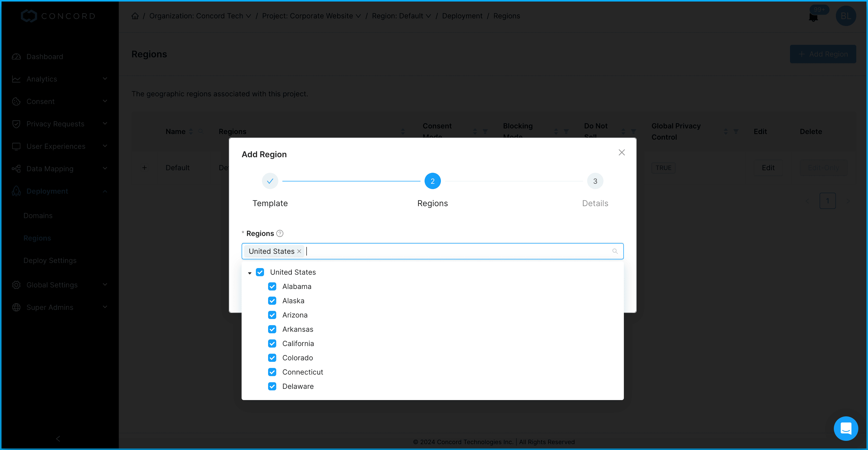Uncheck the California checkbox
Viewport: 868px width, 450px height.
click(272, 343)
